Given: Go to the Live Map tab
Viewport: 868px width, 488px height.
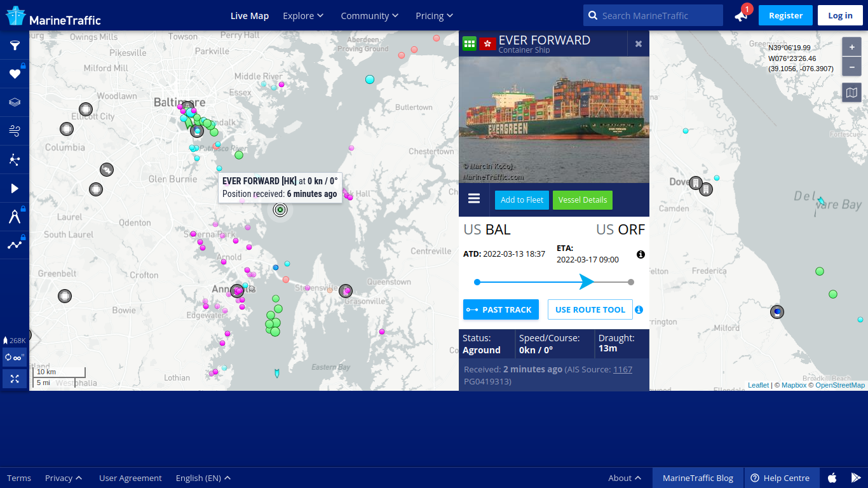Looking at the screenshot, I should click(x=250, y=16).
